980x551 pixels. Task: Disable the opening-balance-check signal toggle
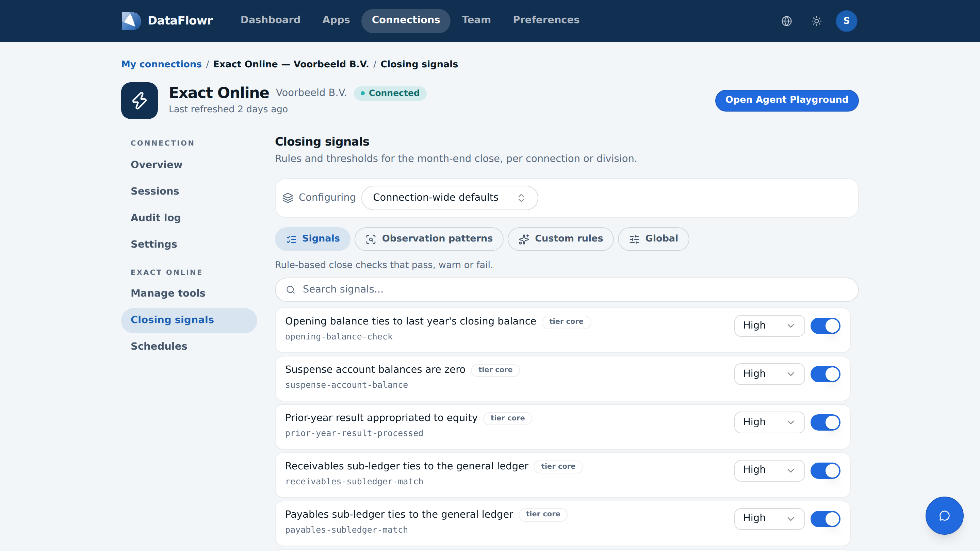(x=825, y=326)
